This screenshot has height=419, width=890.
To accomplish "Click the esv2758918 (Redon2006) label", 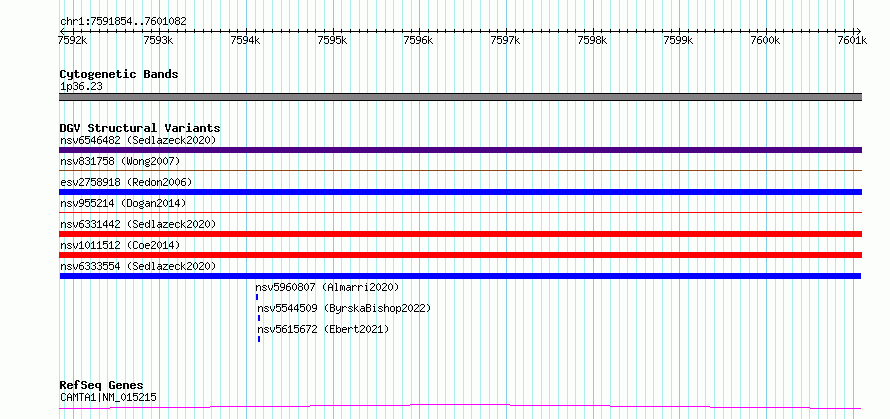I will point(126,182).
